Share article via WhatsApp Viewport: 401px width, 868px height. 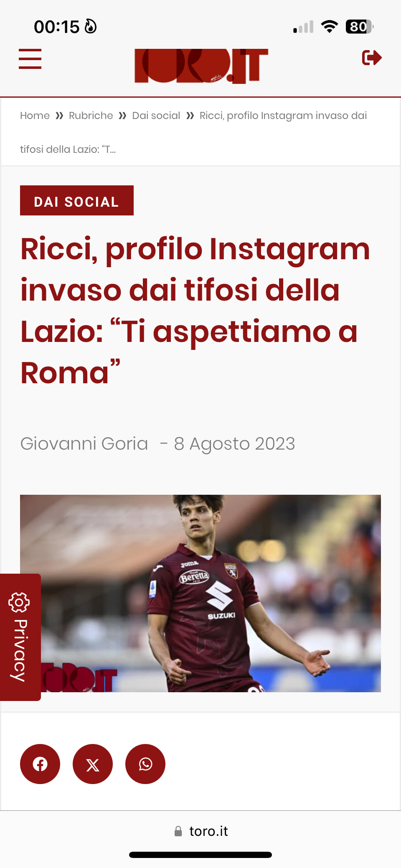coord(145,764)
